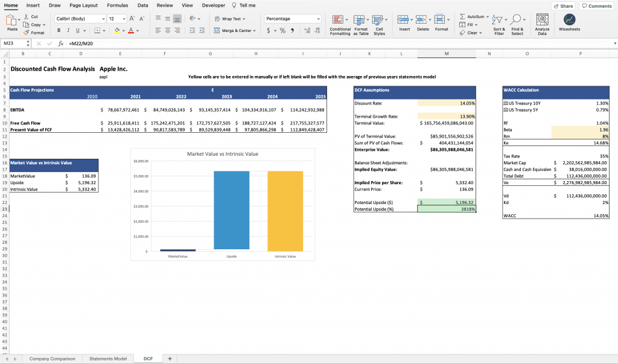The height and width of the screenshot is (364, 618).
Task: Open the font name combo box
Action: [80, 19]
